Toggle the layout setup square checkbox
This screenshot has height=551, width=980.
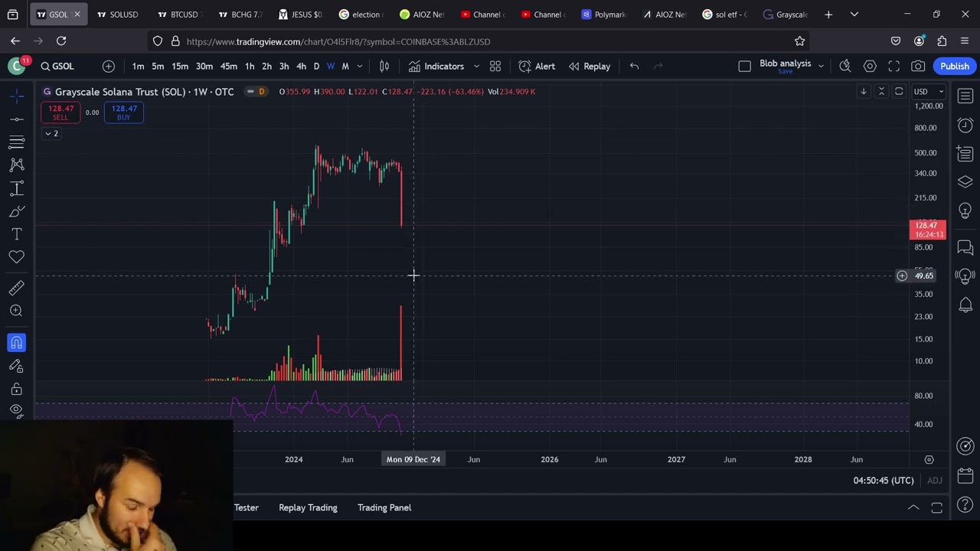[x=744, y=67]
